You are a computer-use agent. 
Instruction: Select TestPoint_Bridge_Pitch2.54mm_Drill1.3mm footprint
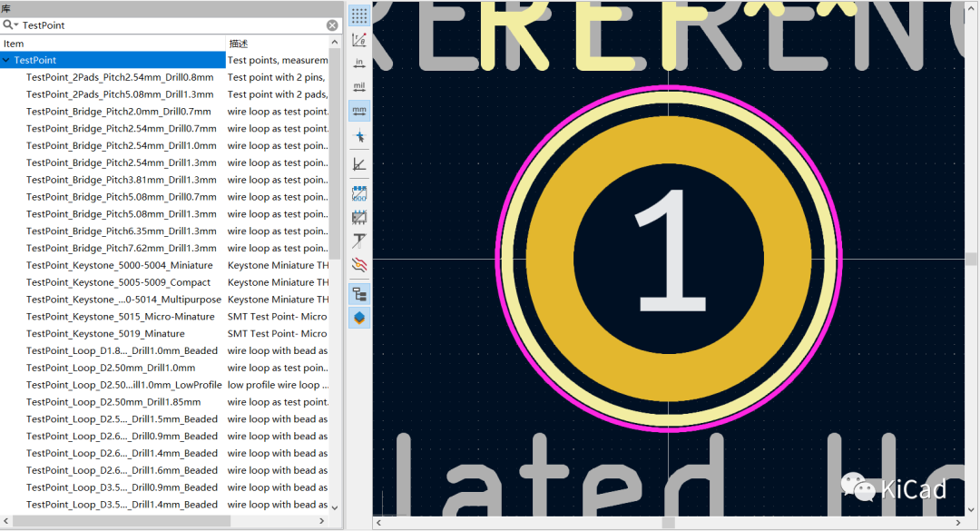(x=122, y=162)
